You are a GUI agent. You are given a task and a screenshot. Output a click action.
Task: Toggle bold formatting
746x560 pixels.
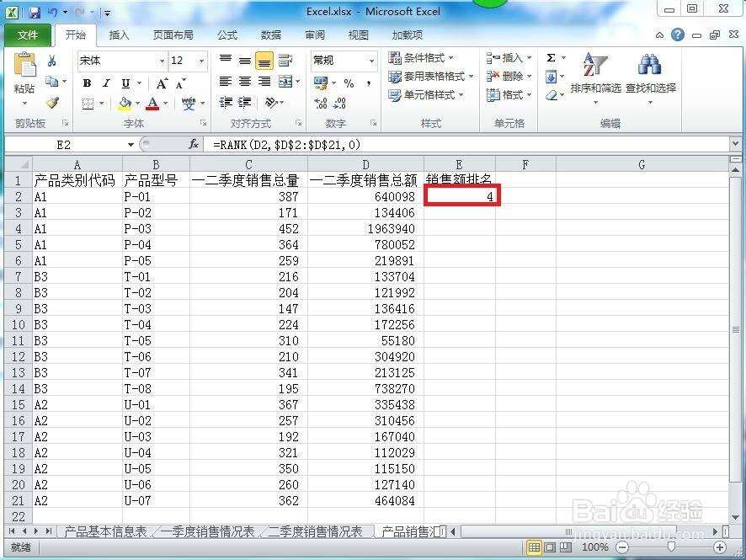point(88,83)
